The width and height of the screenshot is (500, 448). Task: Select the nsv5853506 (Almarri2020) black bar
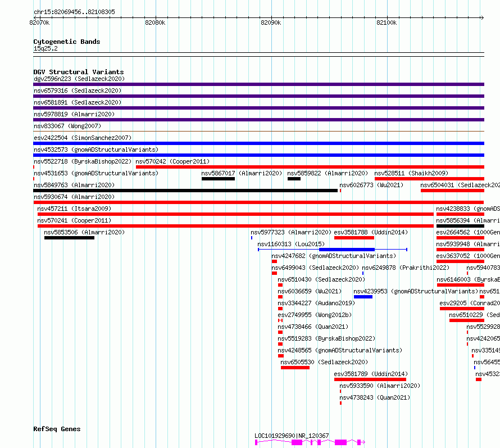point(69,238)
